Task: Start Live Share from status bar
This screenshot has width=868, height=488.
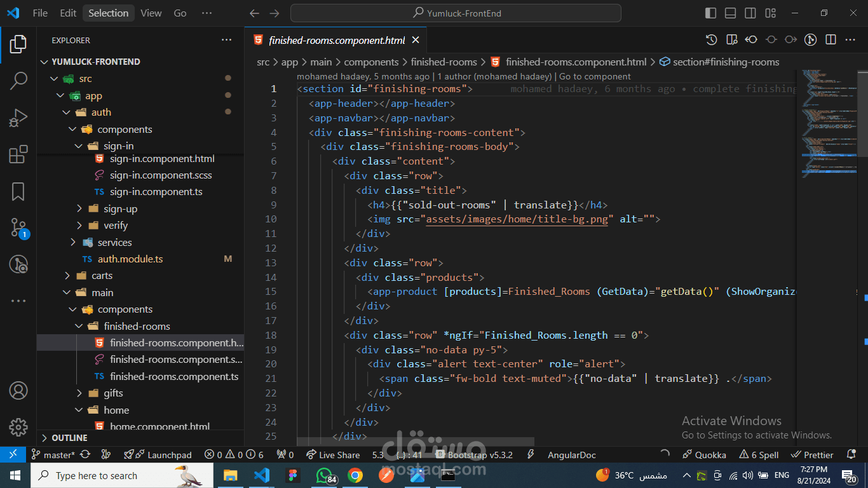Action: (x=333, y=455)
